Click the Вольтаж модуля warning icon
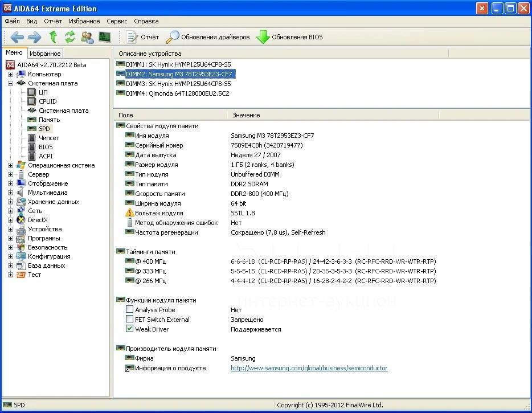Screen dimensions: 532x413 tap(130, 213)
